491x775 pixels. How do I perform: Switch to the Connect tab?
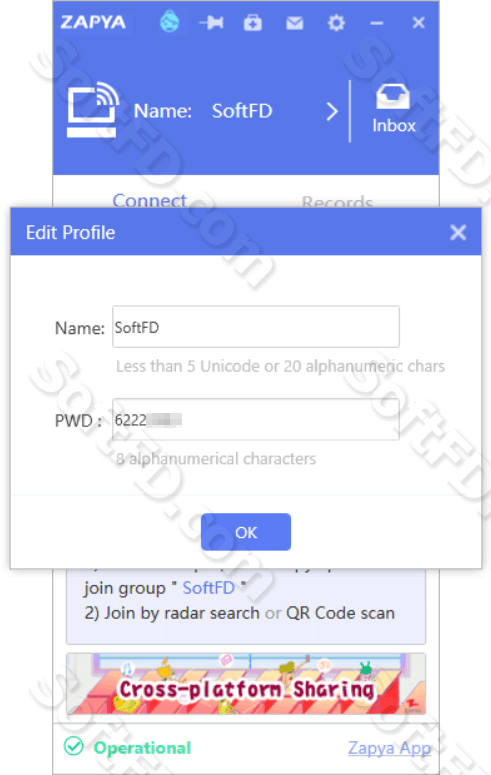[x=149, y=200]
